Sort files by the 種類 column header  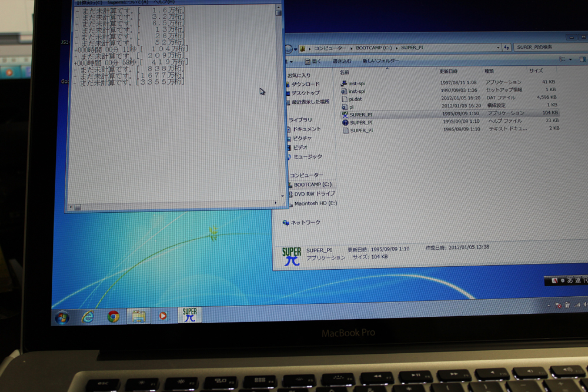tap(489, 71)
